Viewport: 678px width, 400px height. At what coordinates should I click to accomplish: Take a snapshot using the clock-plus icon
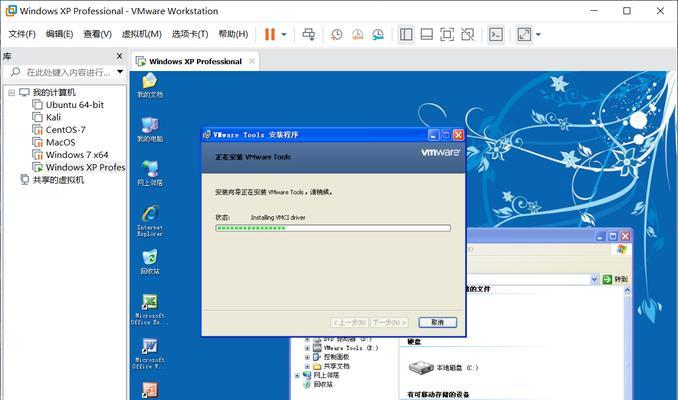[x=336, y=35]
